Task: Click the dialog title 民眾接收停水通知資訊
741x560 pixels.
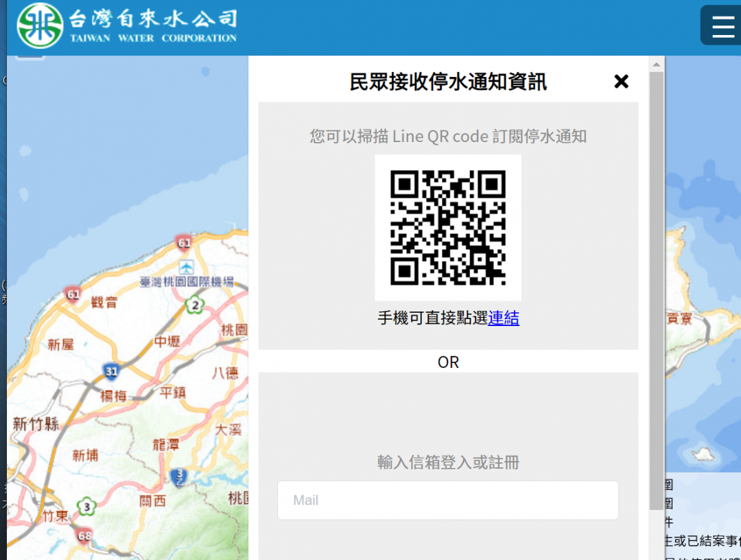Action: click(x=447, y=82)
